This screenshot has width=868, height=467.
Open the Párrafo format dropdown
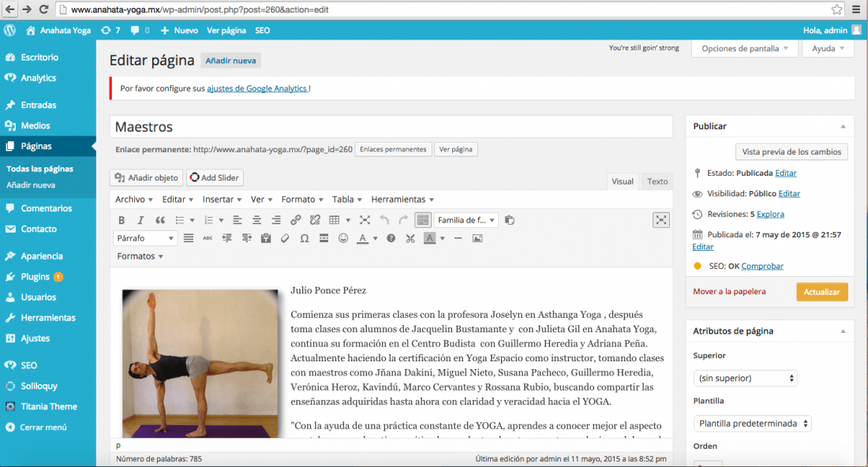[145, 238]
